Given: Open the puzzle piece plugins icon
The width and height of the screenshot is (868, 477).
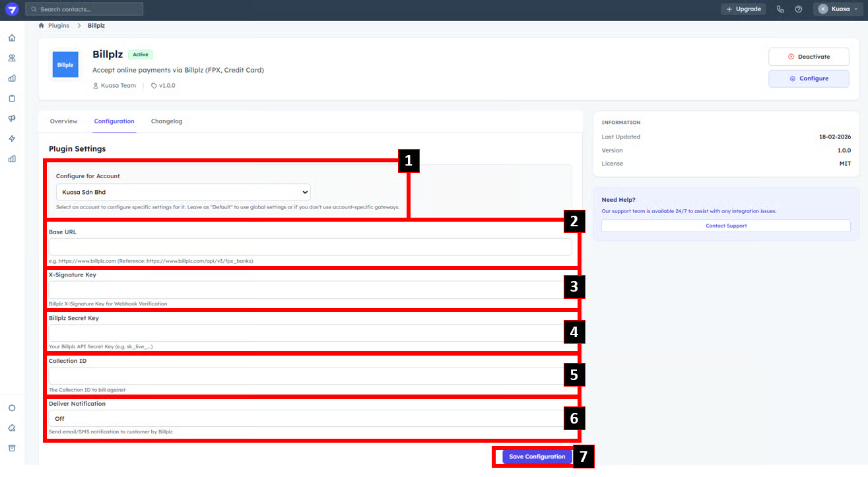Looking at the screenshot, I should 12,428.
